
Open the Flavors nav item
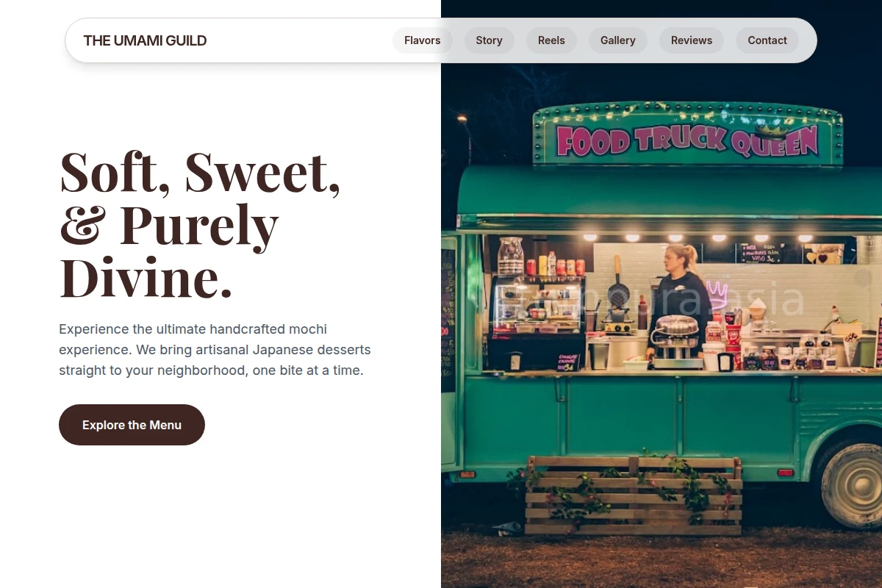tap(423, 40)
